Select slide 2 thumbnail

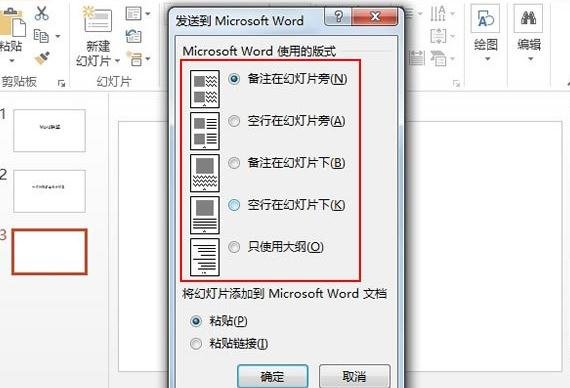(49, 191)
